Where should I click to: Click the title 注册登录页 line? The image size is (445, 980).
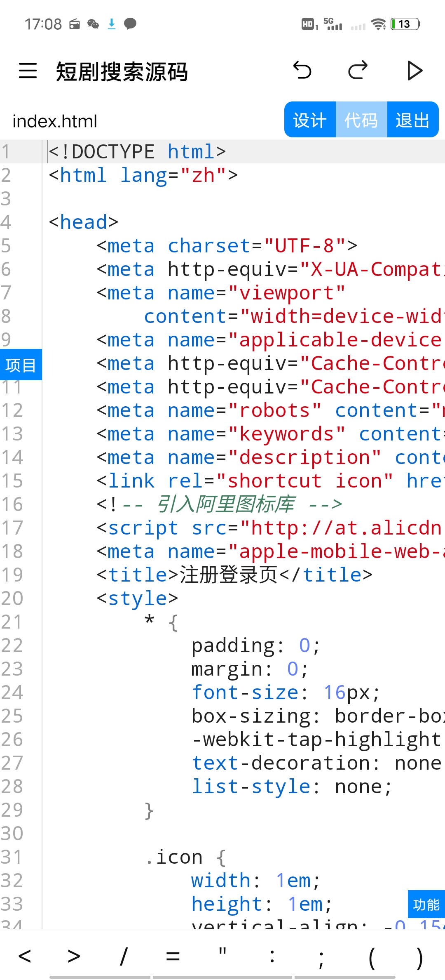click(x=234, y=575)
